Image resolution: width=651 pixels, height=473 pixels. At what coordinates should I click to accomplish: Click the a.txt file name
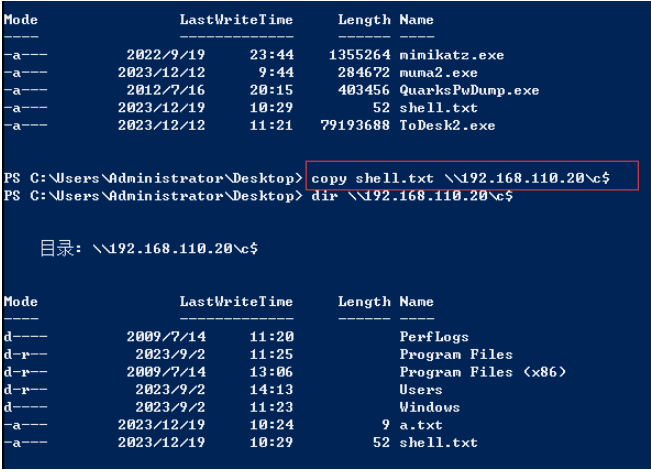(x=421, y=425)
